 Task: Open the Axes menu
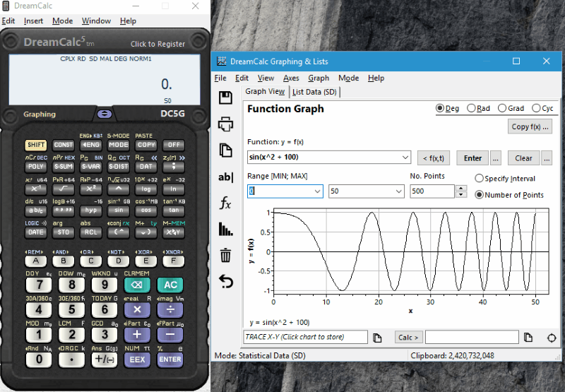(x=291, y=78)
